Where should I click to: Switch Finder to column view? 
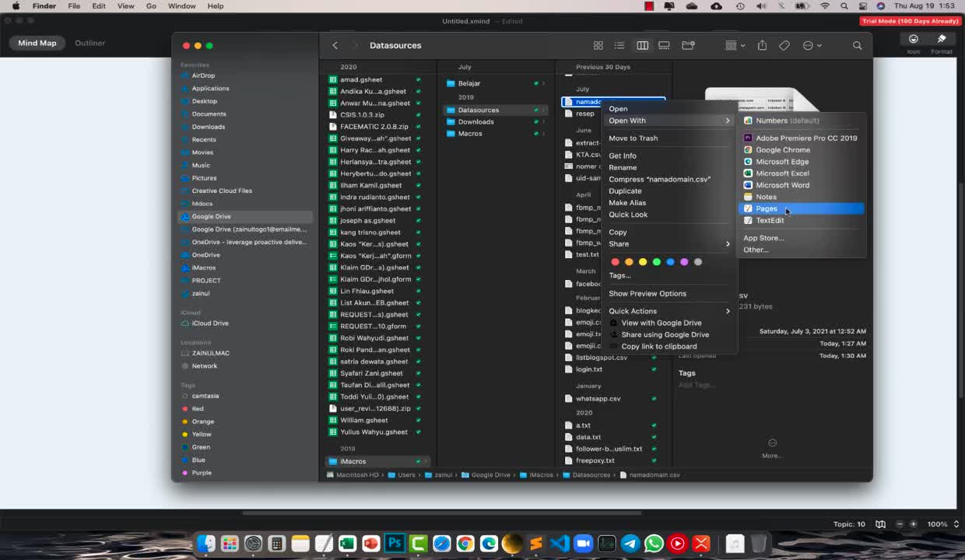click(643, 46)
